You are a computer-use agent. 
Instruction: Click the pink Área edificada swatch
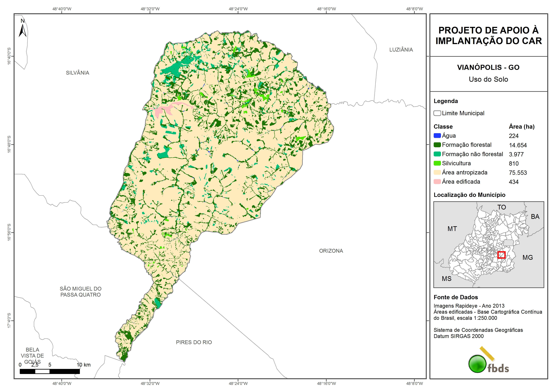pos(437,182)
